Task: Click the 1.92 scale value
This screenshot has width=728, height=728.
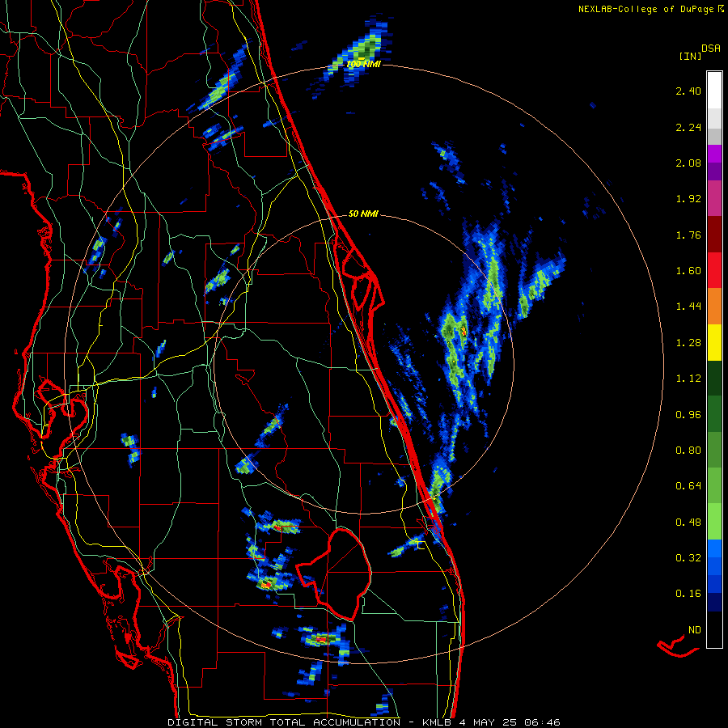Action: coord(688,199)
